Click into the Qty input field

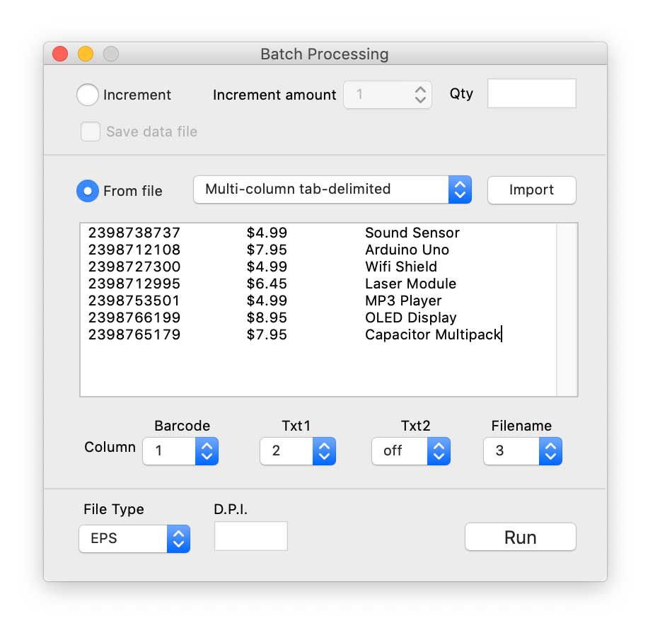531,94
